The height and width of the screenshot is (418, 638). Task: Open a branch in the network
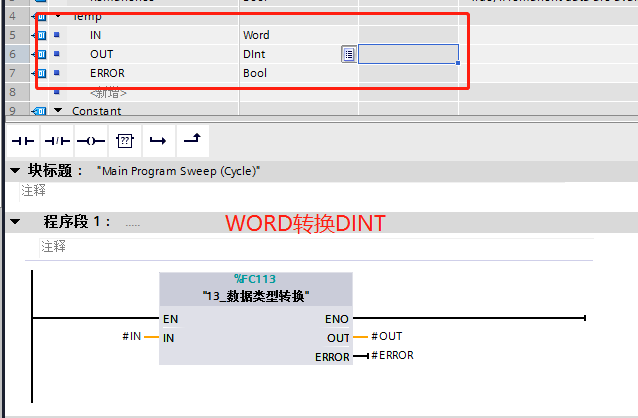coord(158,141)
